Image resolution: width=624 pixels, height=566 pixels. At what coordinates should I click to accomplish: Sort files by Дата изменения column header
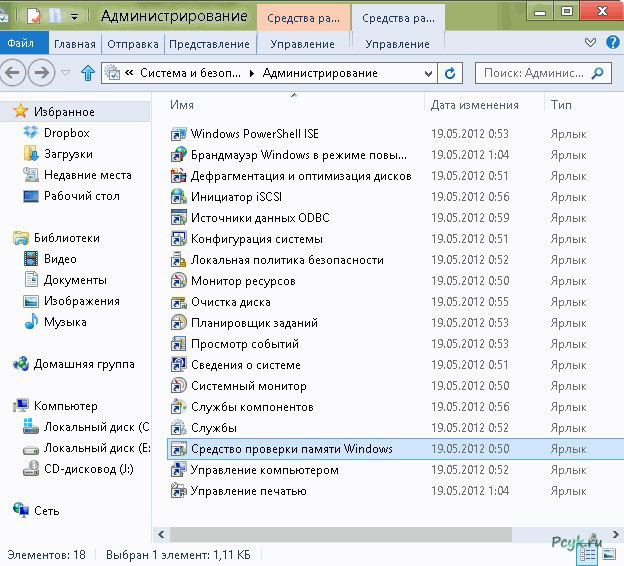tap(475, 105)
